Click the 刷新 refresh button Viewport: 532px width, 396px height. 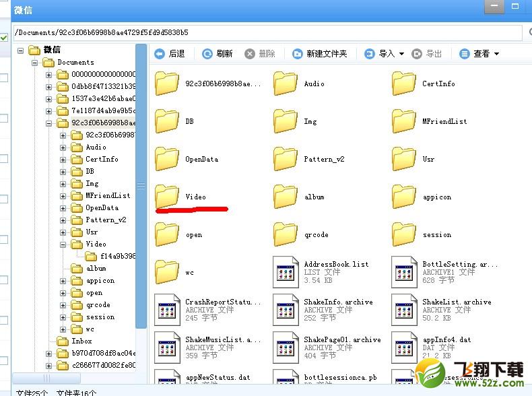click(217, 54)
